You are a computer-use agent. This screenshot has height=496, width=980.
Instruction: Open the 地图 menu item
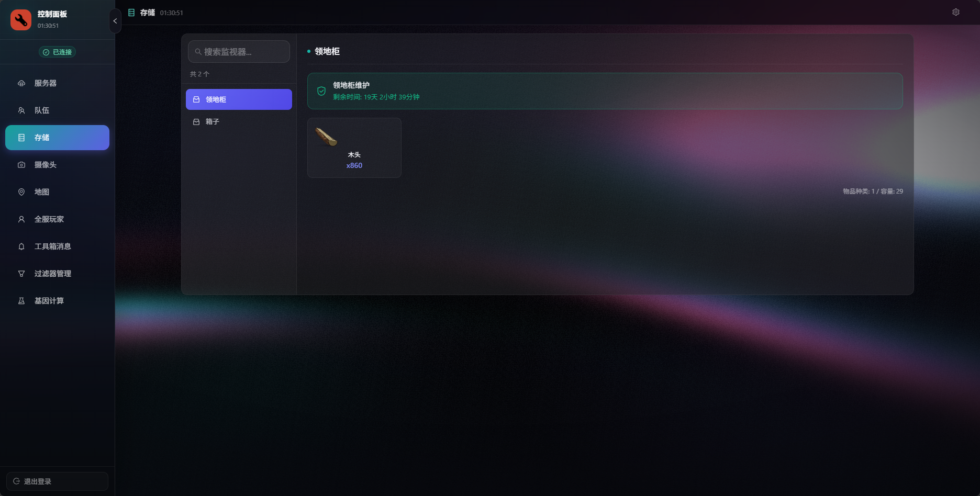(x=57, y=192)
